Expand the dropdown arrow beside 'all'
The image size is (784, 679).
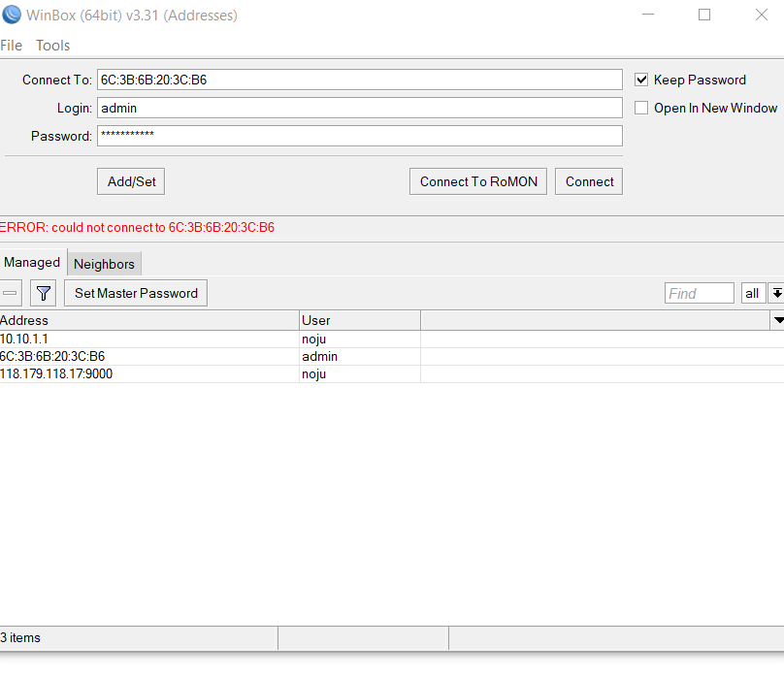(776, 293)
